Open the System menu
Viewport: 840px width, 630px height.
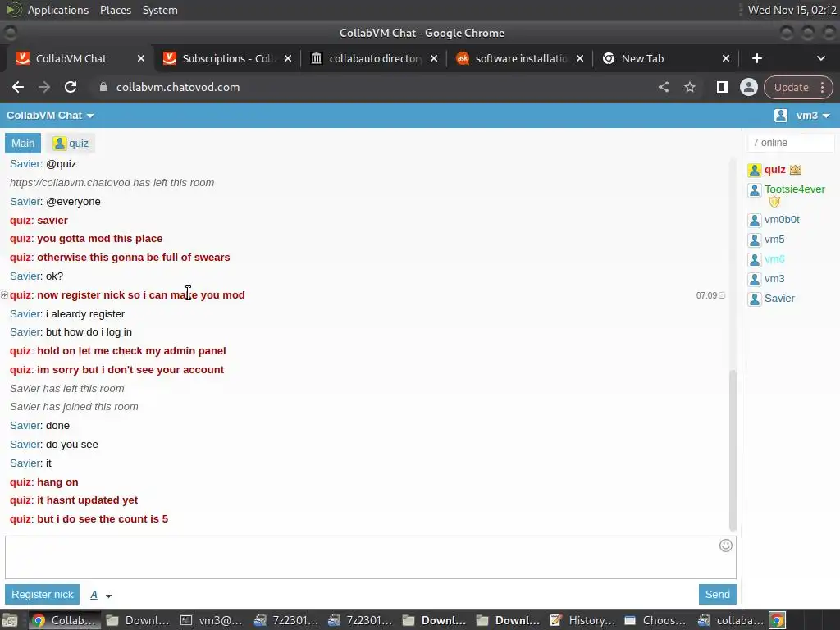tap(160, 10)
